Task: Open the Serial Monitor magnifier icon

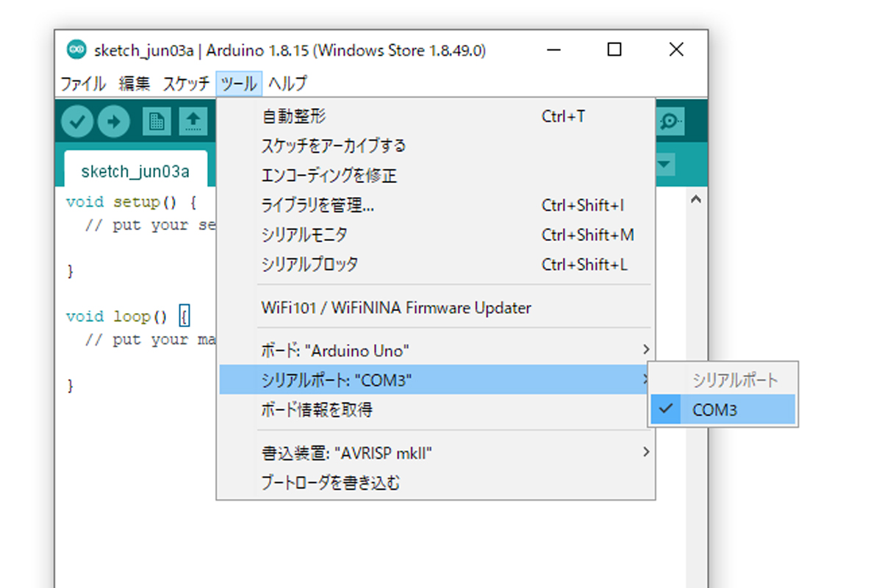Action: pos(670,122)
